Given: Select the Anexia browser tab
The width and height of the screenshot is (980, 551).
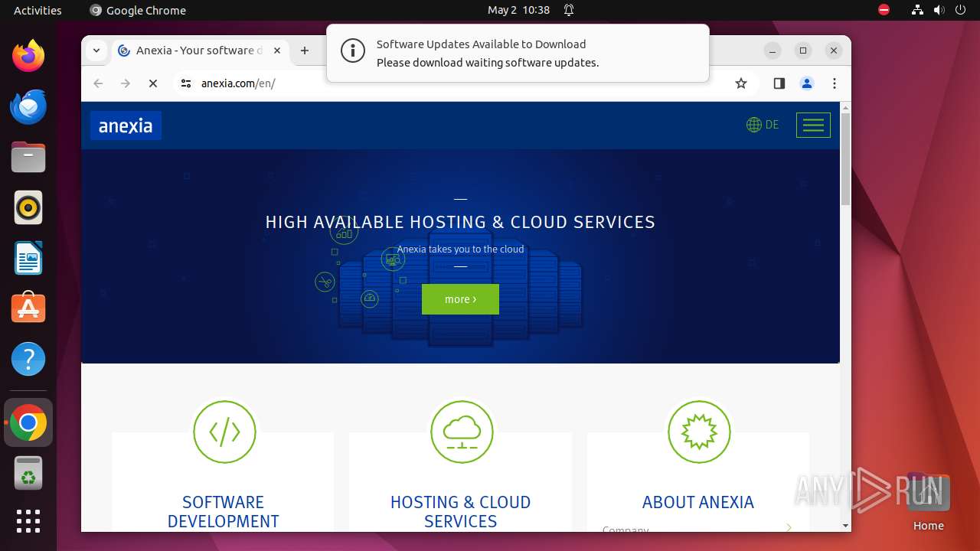Looking at the screenshot, I should click(201, 51).
